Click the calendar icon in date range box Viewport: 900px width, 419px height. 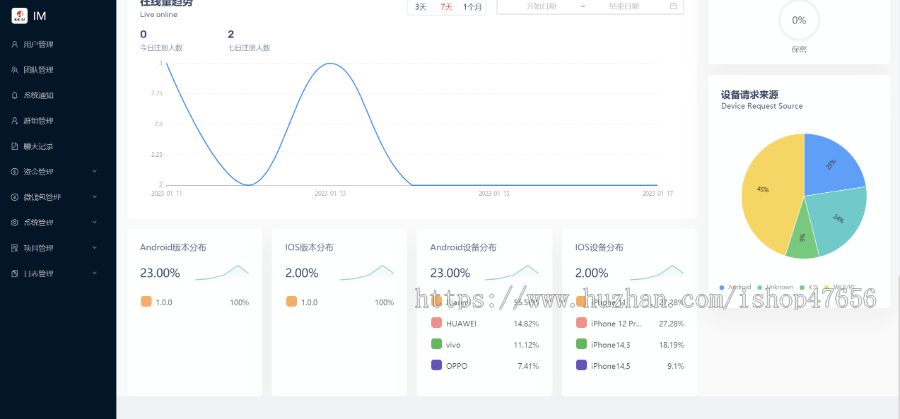[673, 6]
